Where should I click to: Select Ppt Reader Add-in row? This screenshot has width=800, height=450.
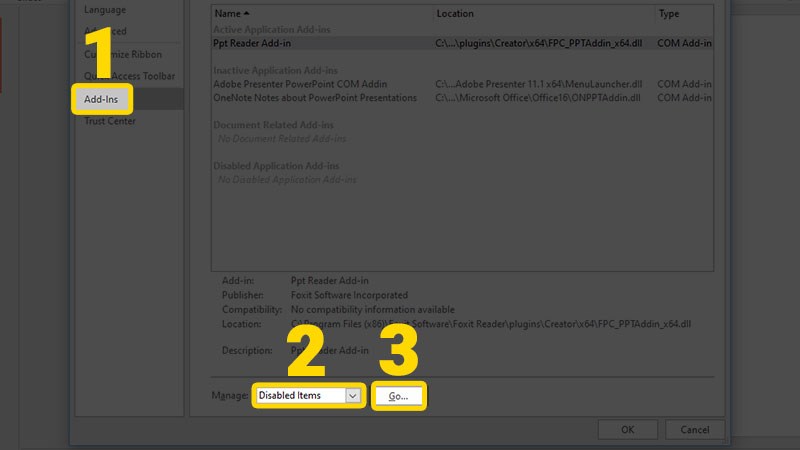point(462,43)
